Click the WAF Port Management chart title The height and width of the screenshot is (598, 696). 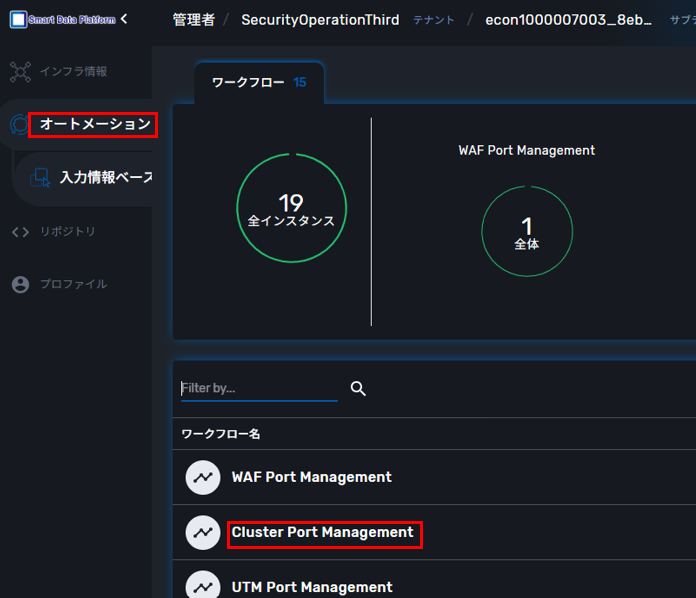coord(527,150)
